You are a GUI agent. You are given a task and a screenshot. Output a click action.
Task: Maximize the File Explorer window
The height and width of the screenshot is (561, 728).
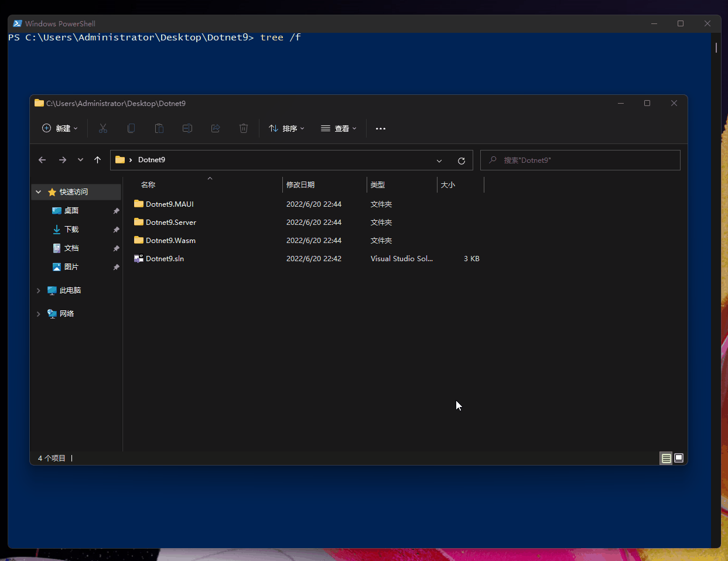[647, 103]
